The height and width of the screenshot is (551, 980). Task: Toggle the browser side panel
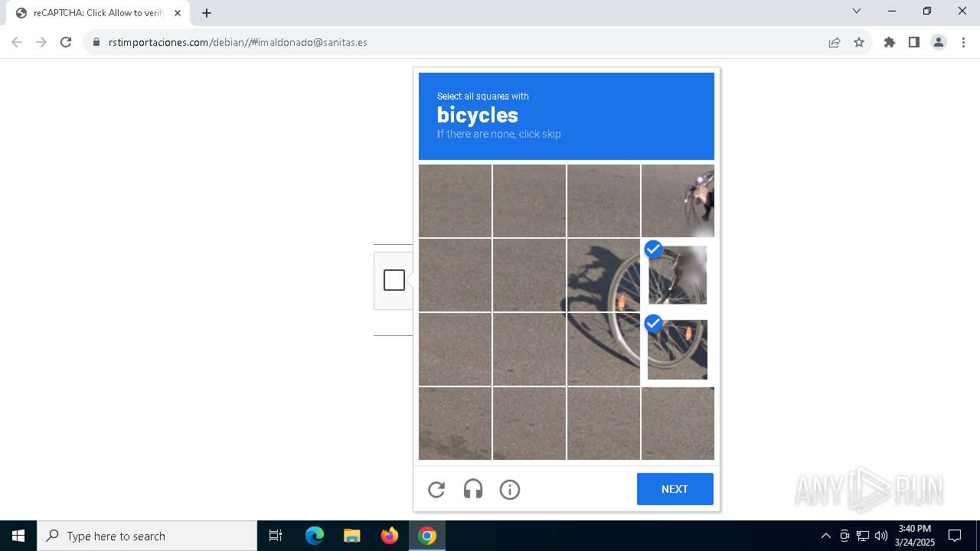pyautogui.click(x=914, y=42)
